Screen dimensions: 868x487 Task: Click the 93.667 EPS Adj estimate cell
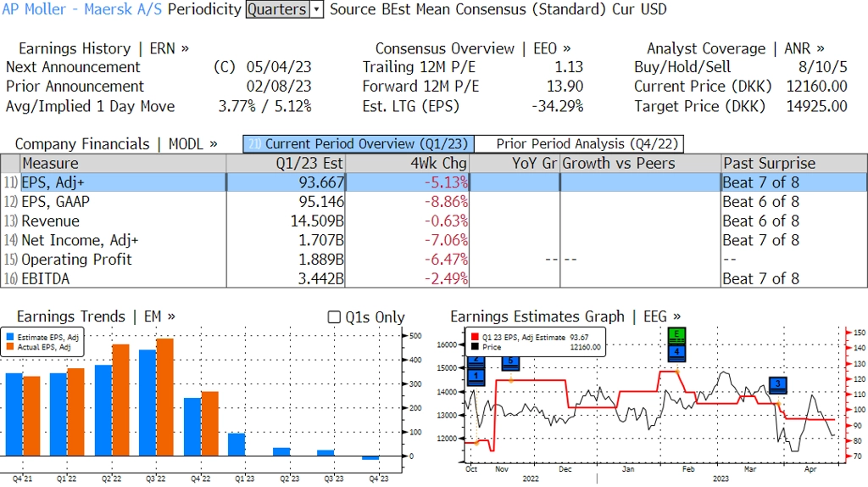[x=286, y=182]
